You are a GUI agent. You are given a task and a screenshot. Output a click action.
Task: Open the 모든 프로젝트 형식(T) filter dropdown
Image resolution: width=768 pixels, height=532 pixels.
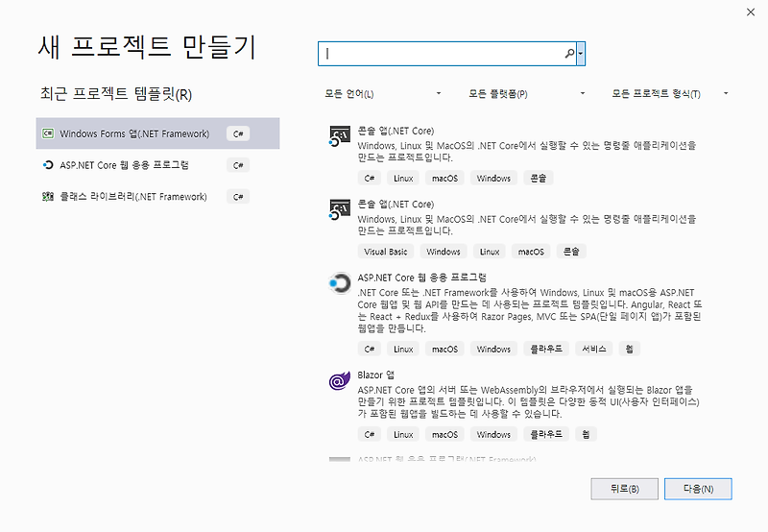click(x=669, y=93)
